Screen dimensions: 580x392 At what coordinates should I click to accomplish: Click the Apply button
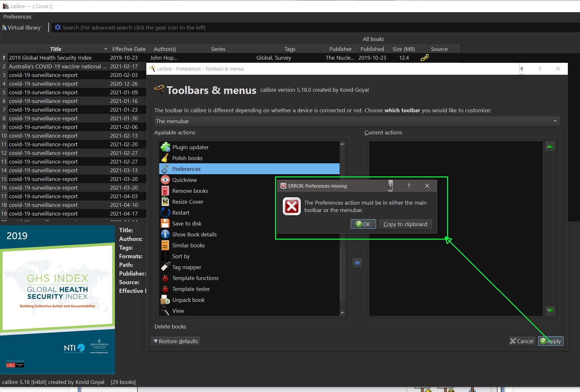pyautogui.click(x=551, y=341)
